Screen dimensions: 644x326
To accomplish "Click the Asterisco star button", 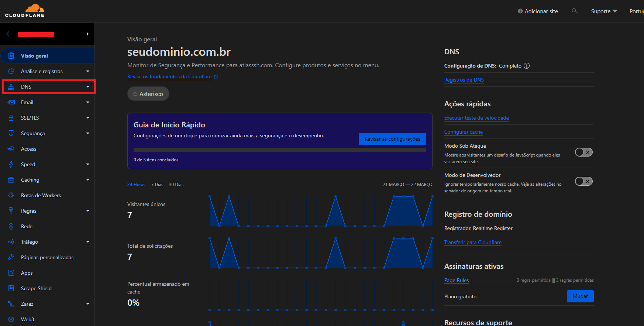I will click(x=148, y=94).
